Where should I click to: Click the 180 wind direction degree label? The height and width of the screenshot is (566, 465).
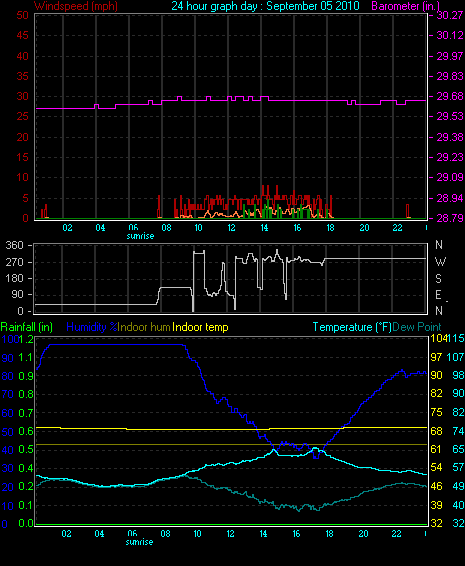(x=14, y=278)
